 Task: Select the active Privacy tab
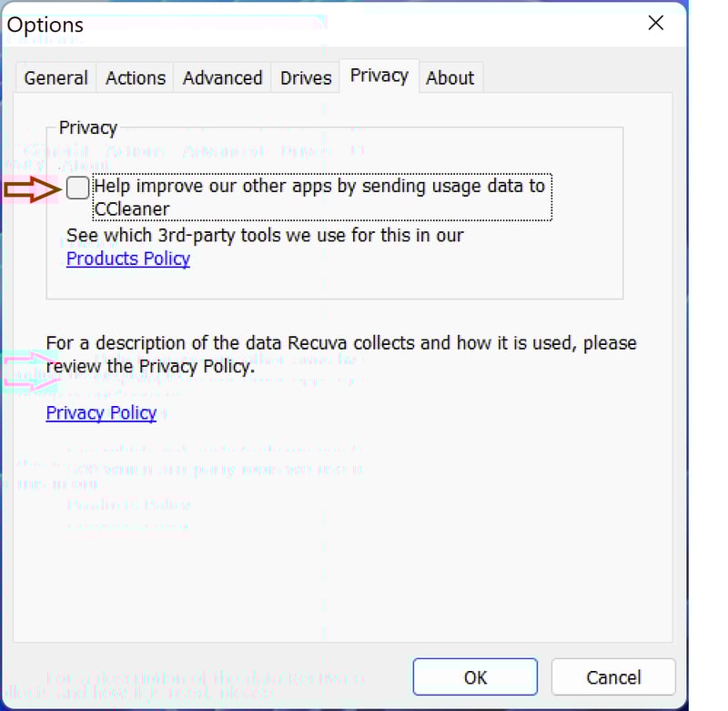(379, 76)
